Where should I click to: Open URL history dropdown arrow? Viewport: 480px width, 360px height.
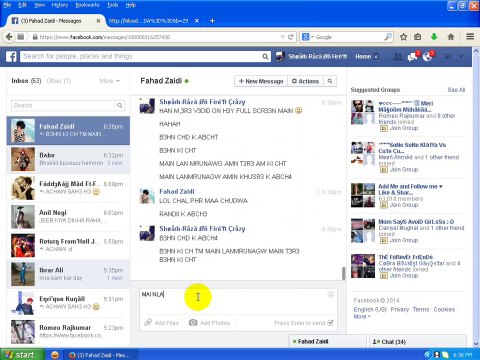pos(283,37)
